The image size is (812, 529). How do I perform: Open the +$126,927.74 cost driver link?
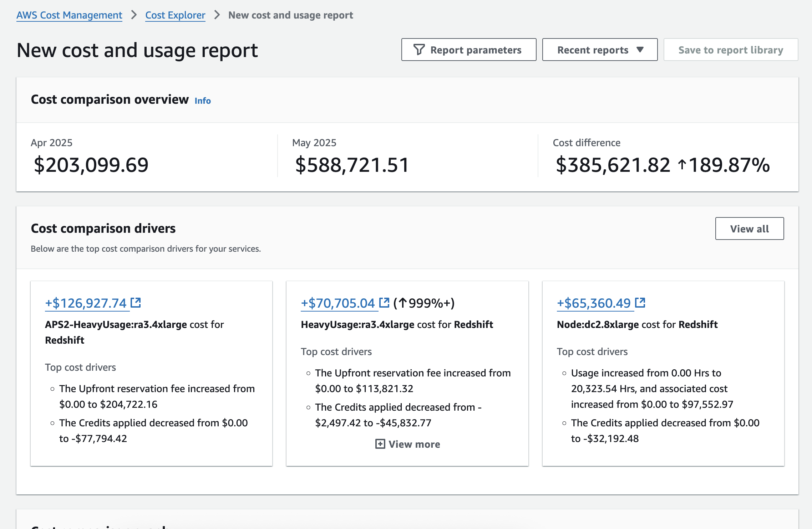86,303
